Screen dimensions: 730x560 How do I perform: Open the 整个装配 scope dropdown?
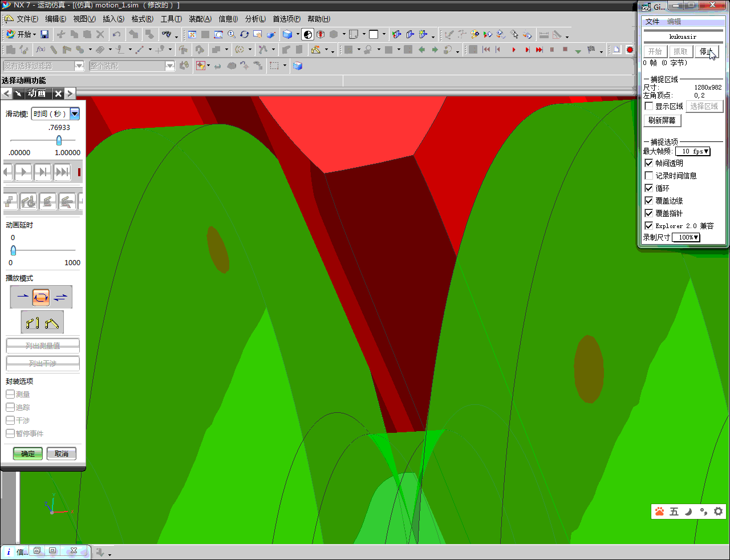point(169,66)
